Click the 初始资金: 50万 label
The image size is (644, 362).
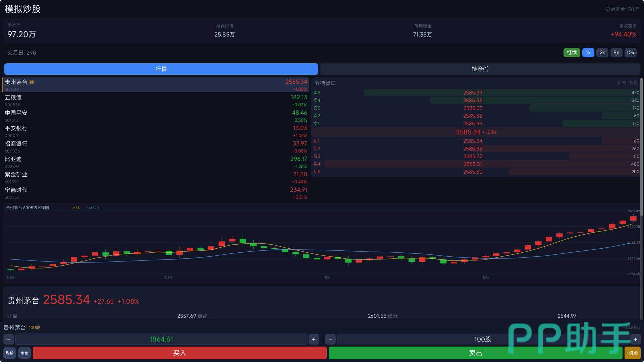(622, 9)
